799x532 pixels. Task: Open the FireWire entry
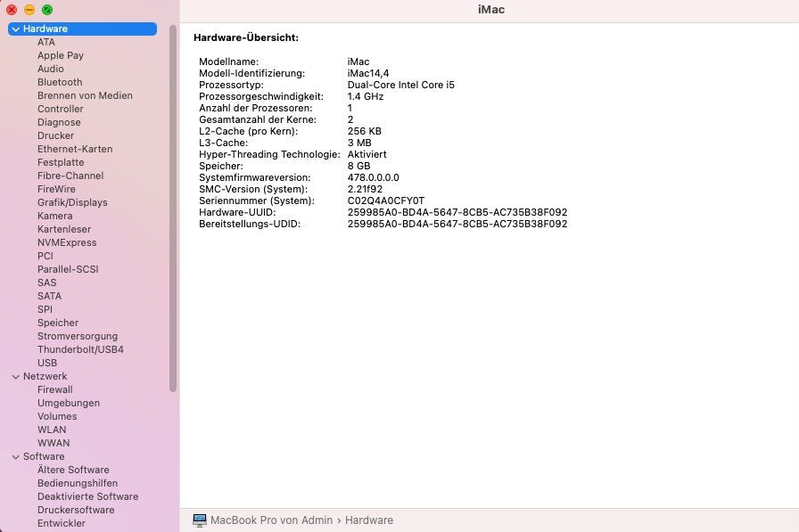coord(56,189)
